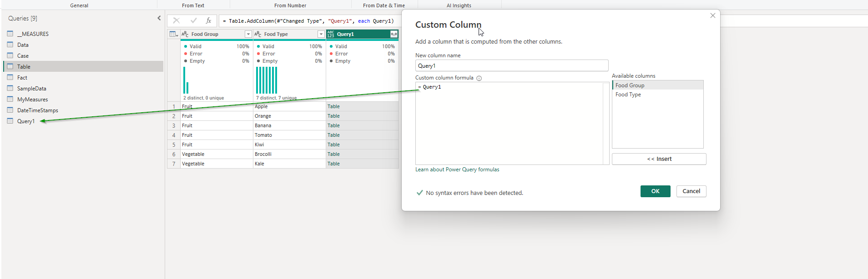
Task: Click the Apple cell
Action: pos(289,106)
